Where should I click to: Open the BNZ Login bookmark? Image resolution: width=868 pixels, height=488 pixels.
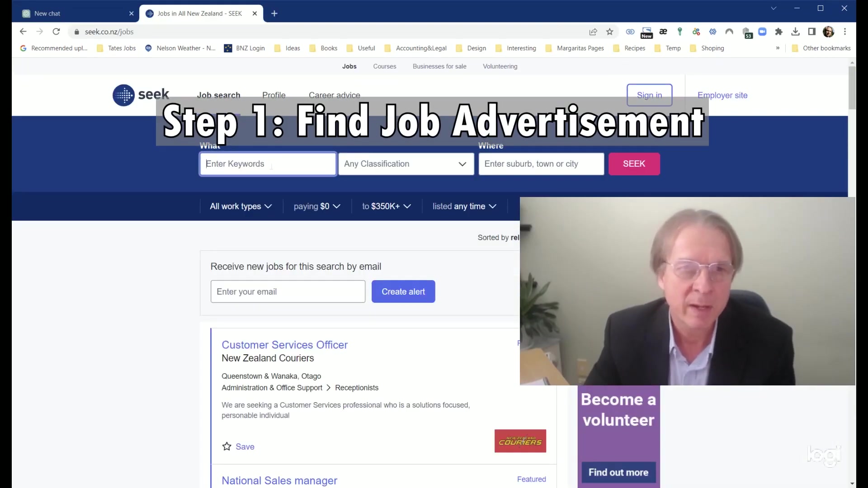click(245, 48)
